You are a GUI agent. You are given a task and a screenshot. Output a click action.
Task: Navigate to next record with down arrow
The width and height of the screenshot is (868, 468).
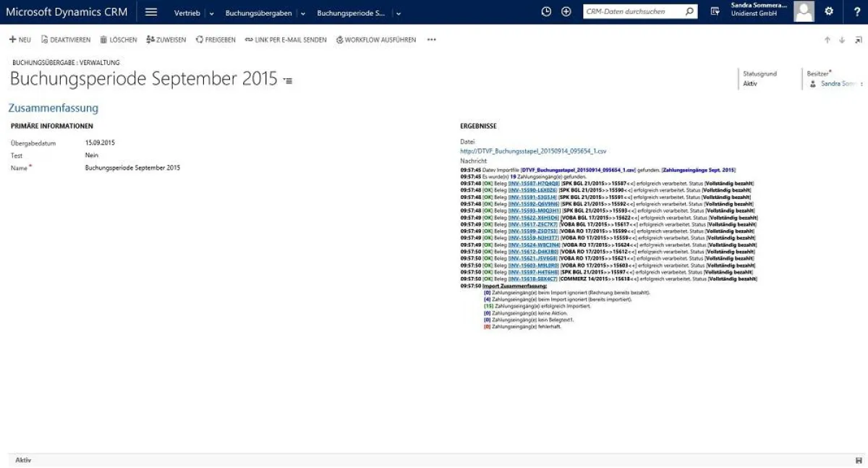tap(841, 41)
